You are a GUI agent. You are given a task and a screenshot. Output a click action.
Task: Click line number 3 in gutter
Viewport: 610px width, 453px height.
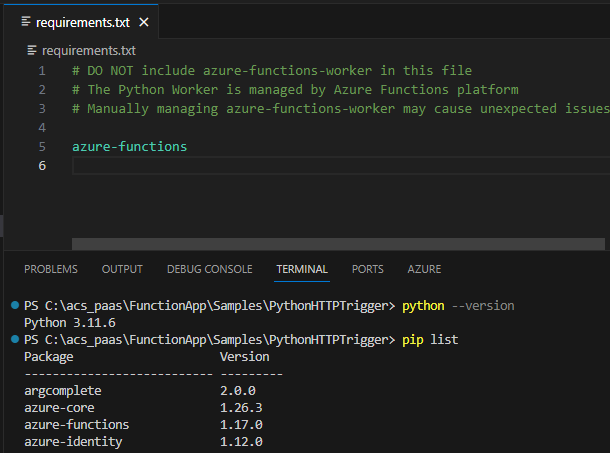point(42,109)
